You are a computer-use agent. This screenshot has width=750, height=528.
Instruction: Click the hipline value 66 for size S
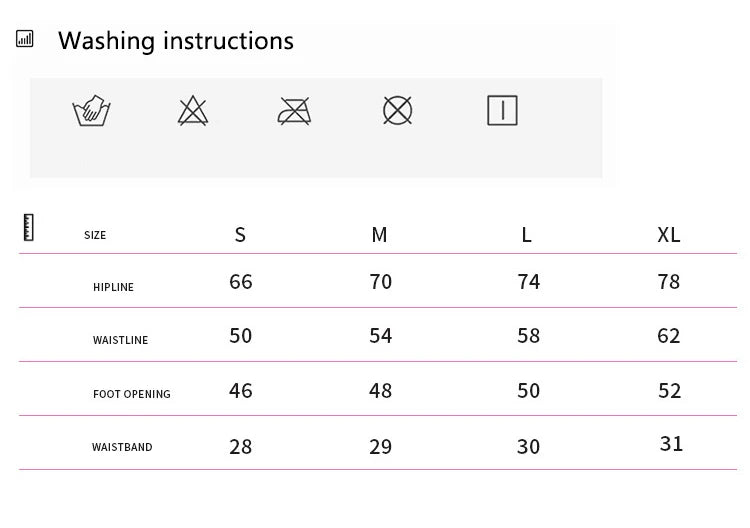point(241,282)
